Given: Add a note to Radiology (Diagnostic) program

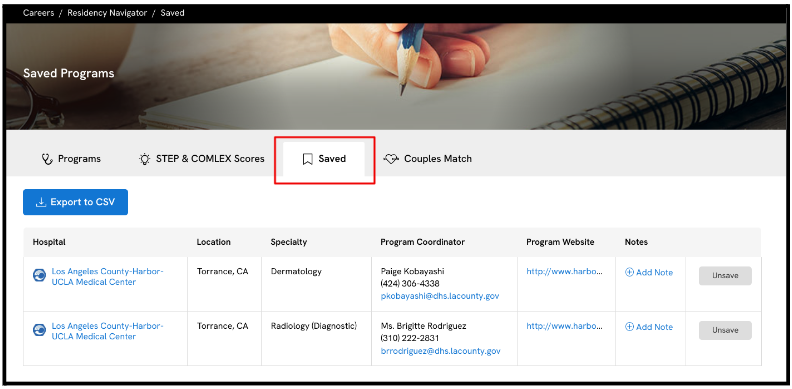Looking at the screenshot, I should (x=649, y=327).
